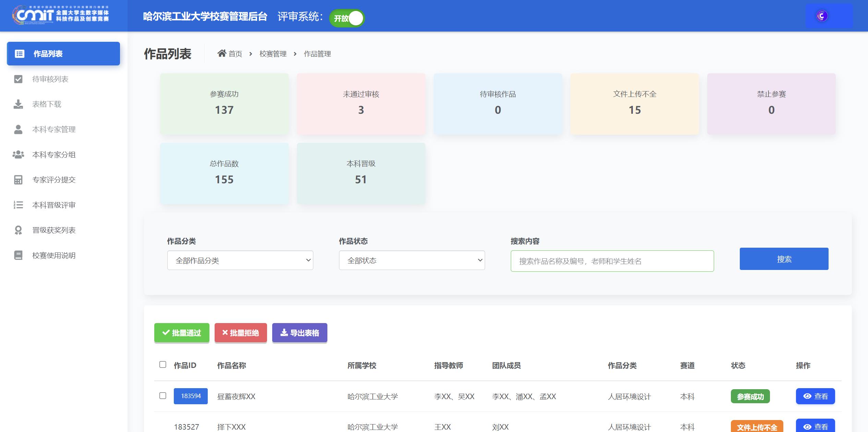This screenshot has height=432, width=868.
Task: Click the green 参赛成功 status badge
Action: click(x=750, y=396)
